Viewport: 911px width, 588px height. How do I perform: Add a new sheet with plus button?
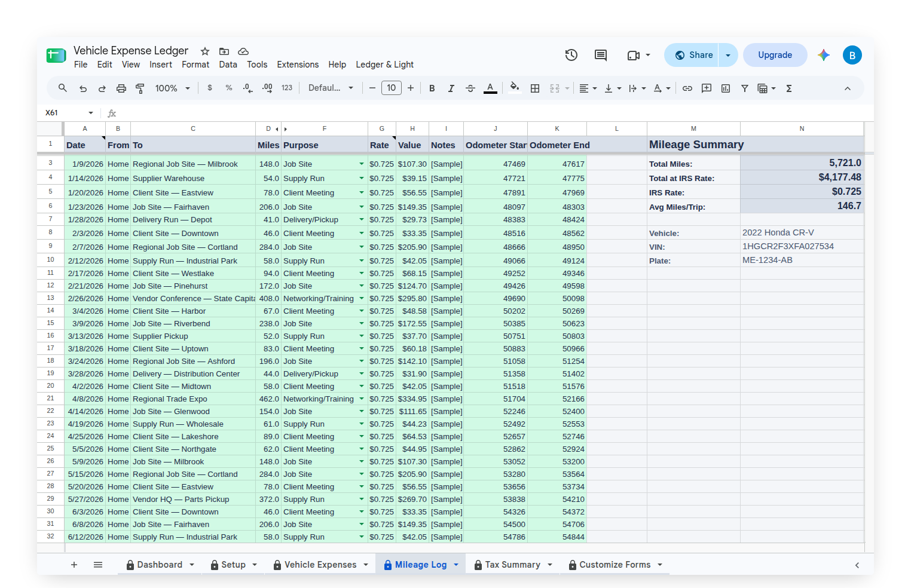click(x=74, y=565)
